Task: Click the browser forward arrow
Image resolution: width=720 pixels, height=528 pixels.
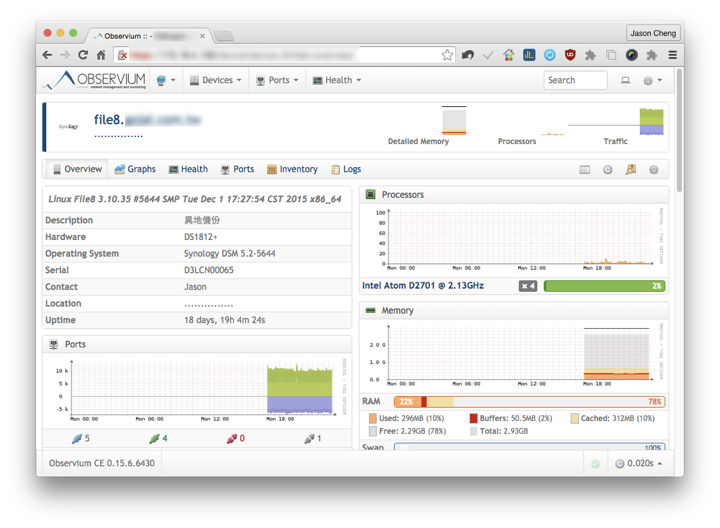Action: 65,55
